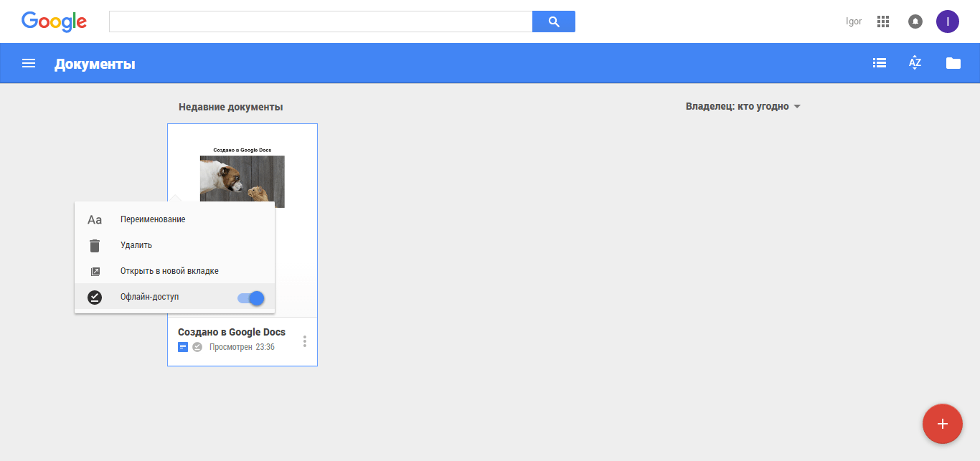Open the file picker folder icon

[x=953, y=63]
